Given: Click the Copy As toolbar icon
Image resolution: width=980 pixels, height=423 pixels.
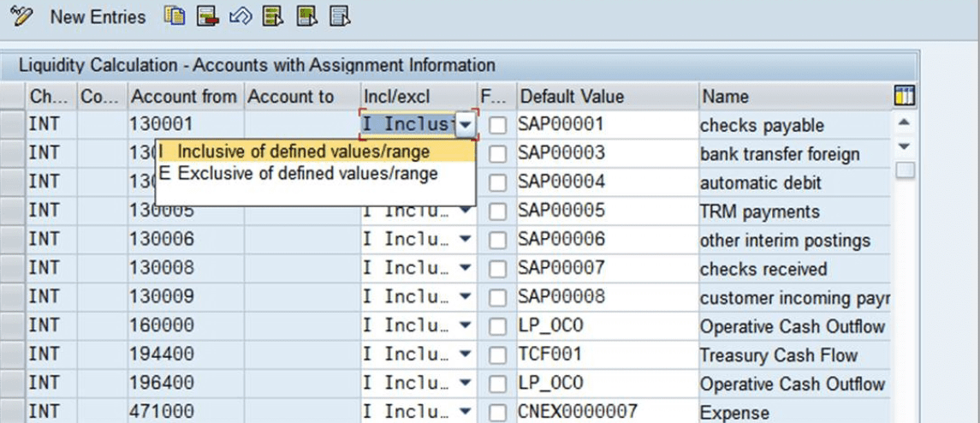Looking at the screenshot, I should (175, 16).
